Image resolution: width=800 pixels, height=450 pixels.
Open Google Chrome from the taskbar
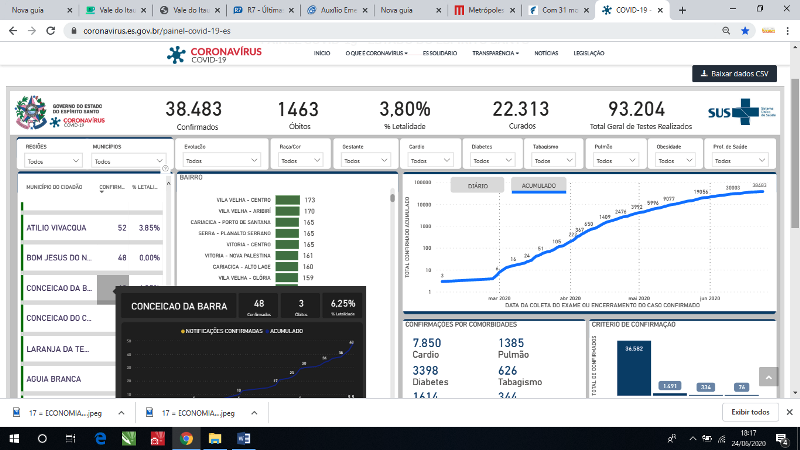pyautogui.click(x=186, y=438)
